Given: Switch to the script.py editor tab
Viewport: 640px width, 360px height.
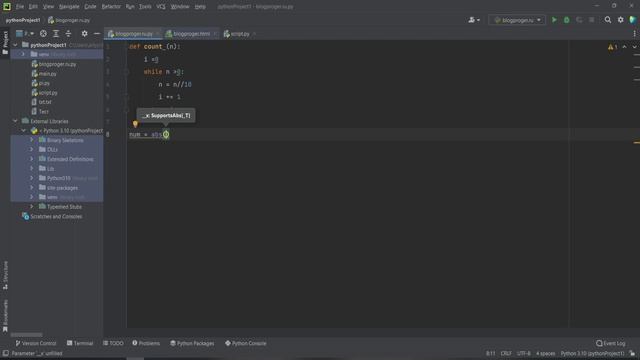Looking at the screenshot, I should 240,34.
